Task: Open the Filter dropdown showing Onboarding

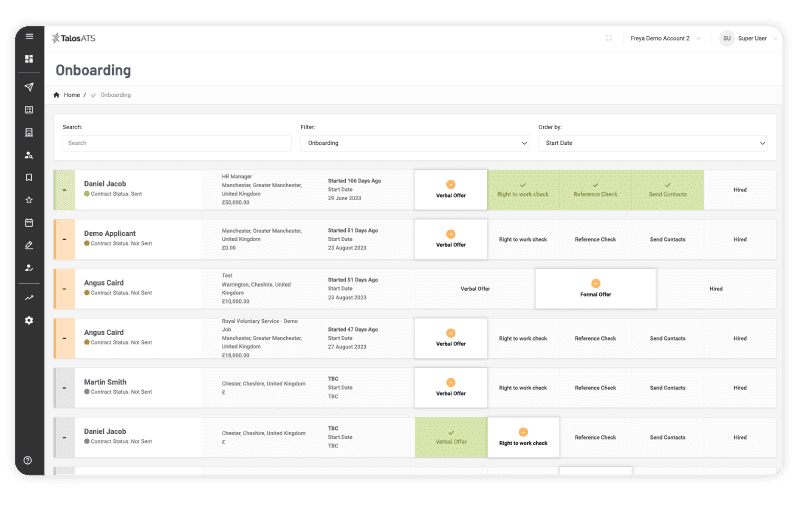Action: click(x=415, y=143)
